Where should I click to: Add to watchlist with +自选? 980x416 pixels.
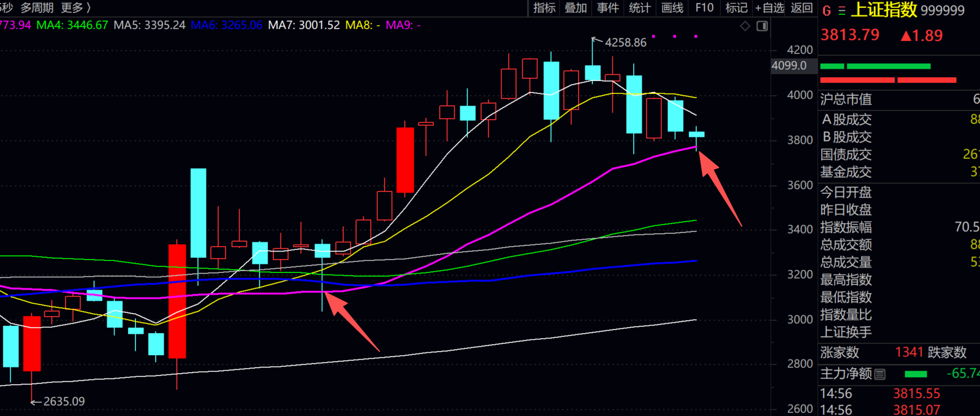point(770,8)
